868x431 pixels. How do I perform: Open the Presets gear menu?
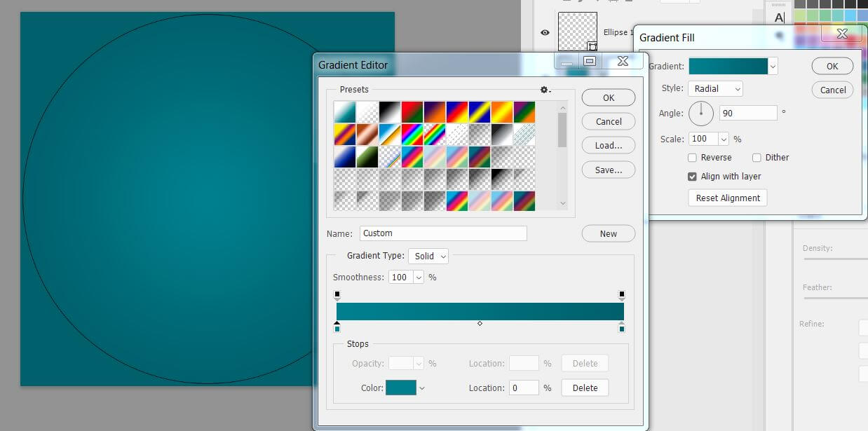pos(545,90)
